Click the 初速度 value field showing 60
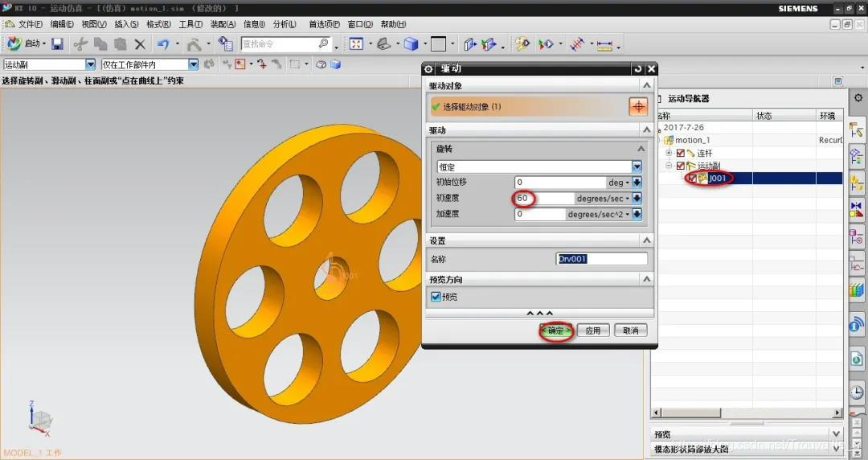The image size is (868, 460). point(545,199)
